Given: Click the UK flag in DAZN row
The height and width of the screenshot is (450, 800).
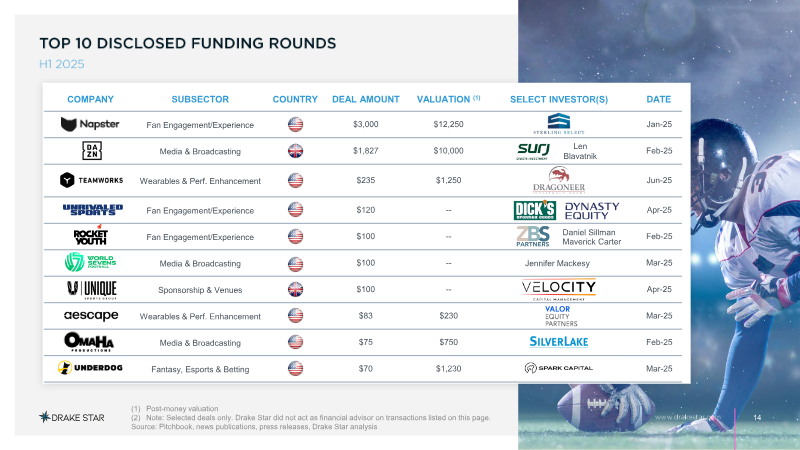Looking at the screenshot, I should [x=295, y=151].
